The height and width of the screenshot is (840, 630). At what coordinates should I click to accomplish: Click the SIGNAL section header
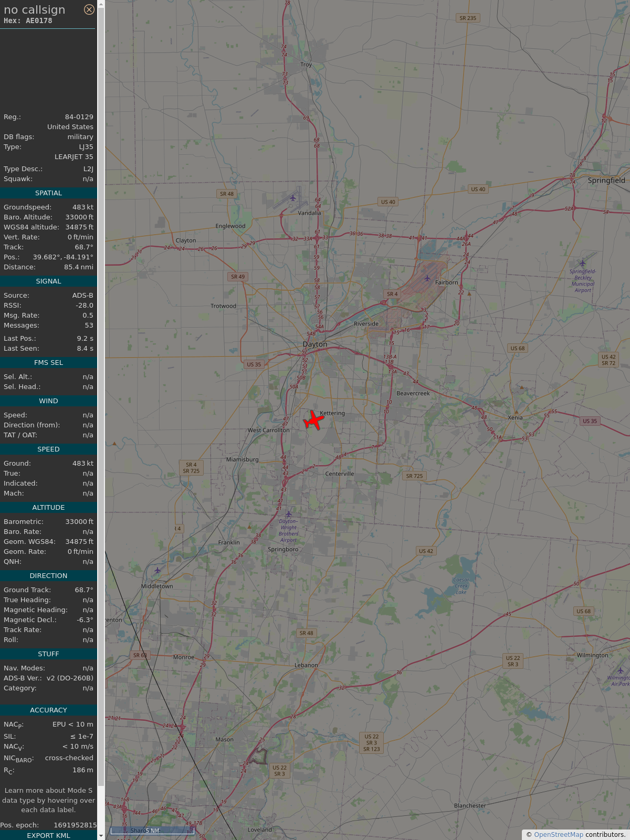[48, 281]
